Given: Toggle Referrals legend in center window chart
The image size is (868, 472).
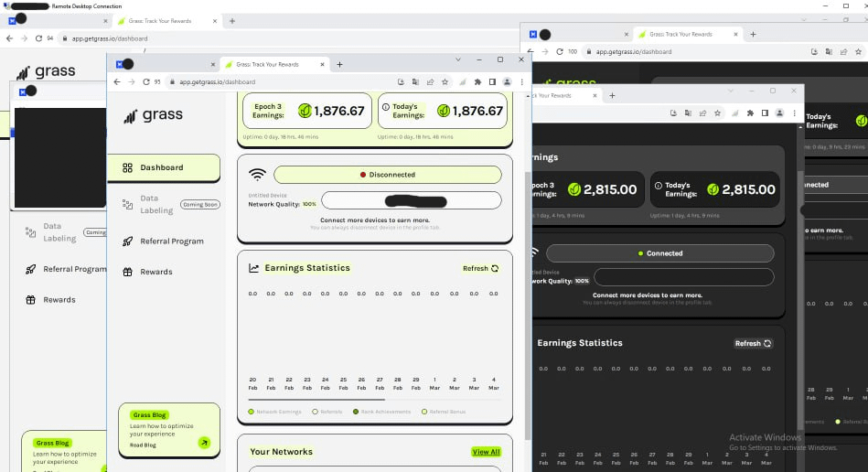Looking at the screenshot, I should click(327, 412).
